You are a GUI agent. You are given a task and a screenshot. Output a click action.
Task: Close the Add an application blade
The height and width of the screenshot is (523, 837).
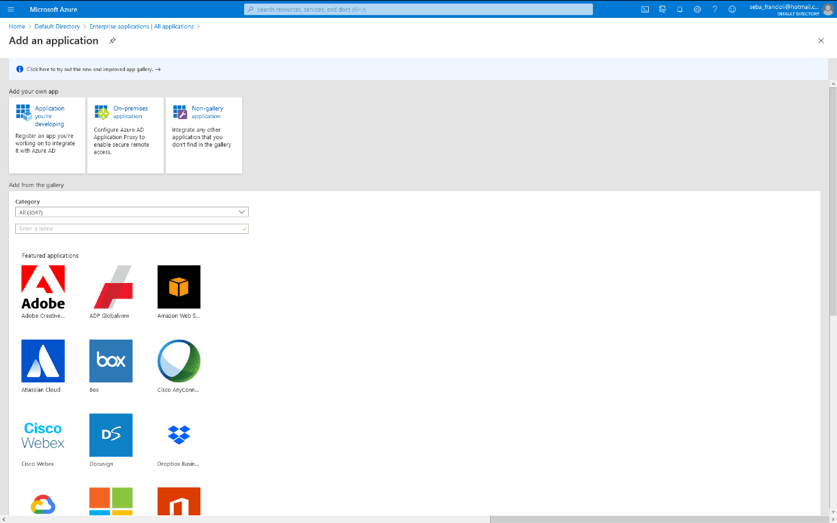pos(821,41)
